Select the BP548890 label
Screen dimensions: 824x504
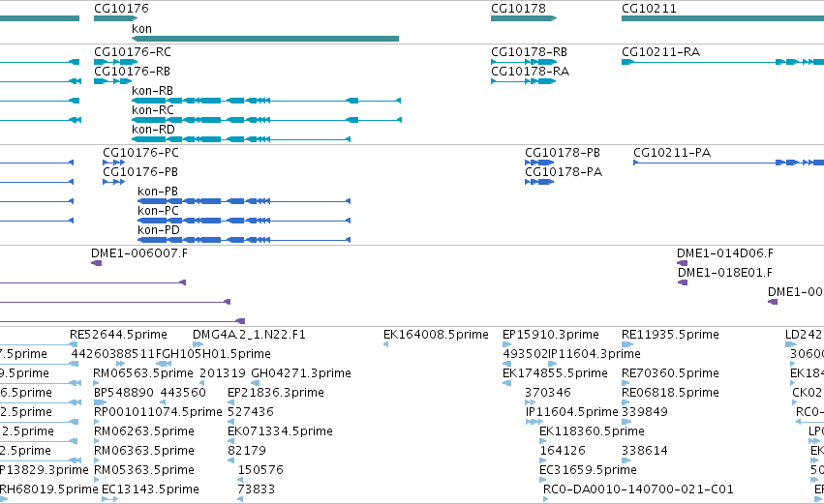(x=124, y=393)
